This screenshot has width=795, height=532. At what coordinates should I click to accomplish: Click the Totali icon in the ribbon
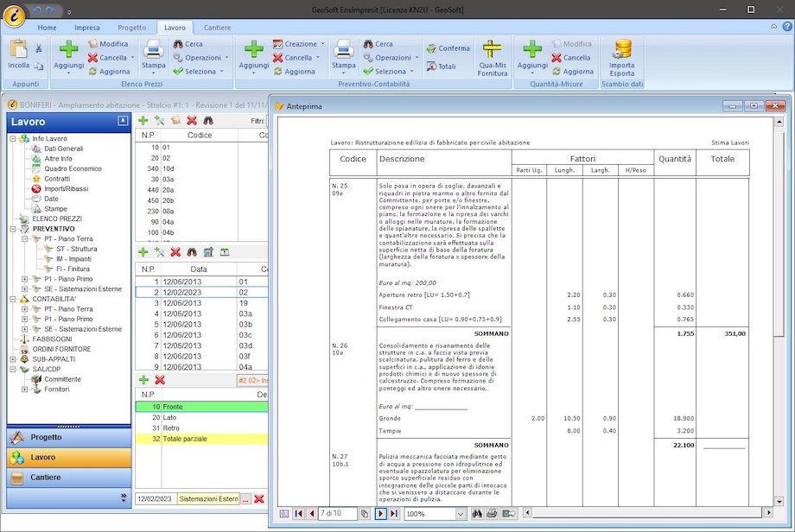pos(441,66)
